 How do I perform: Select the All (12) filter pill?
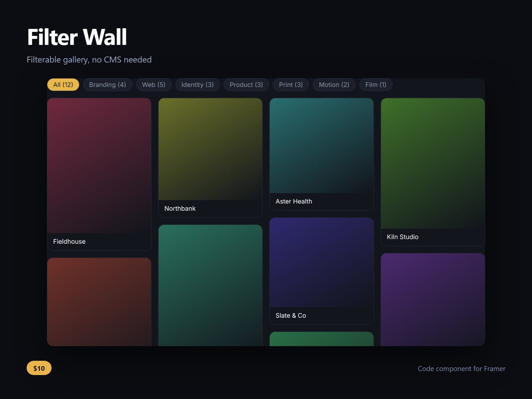point(63,84)
